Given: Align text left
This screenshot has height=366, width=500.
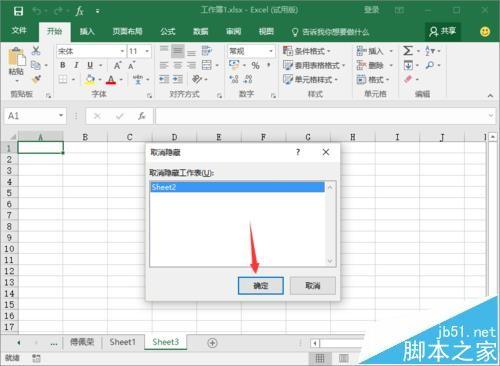Looking at the screenshot, I should coord(164,65).
